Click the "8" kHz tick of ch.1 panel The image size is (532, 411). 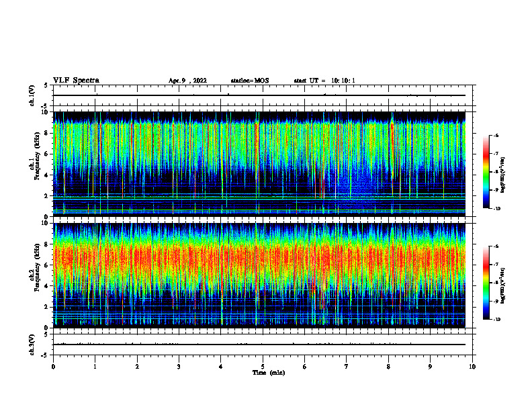47,133
